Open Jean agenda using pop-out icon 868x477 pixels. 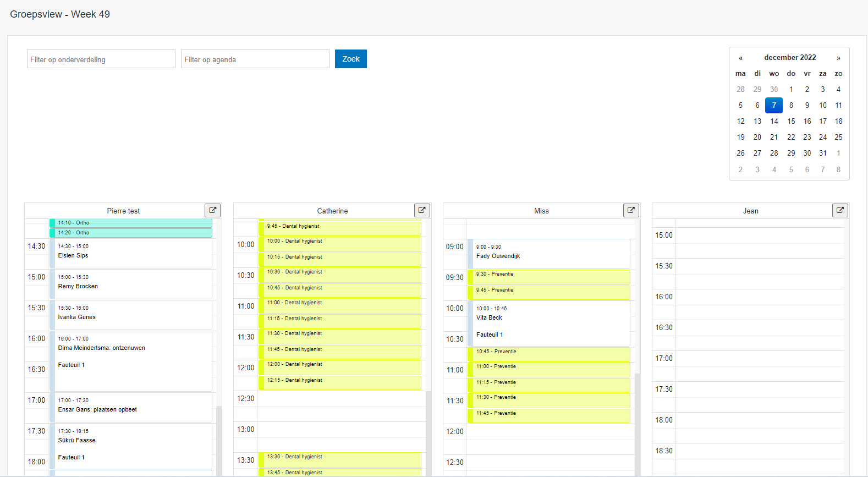pyautogui.click(x=840, y=210)
